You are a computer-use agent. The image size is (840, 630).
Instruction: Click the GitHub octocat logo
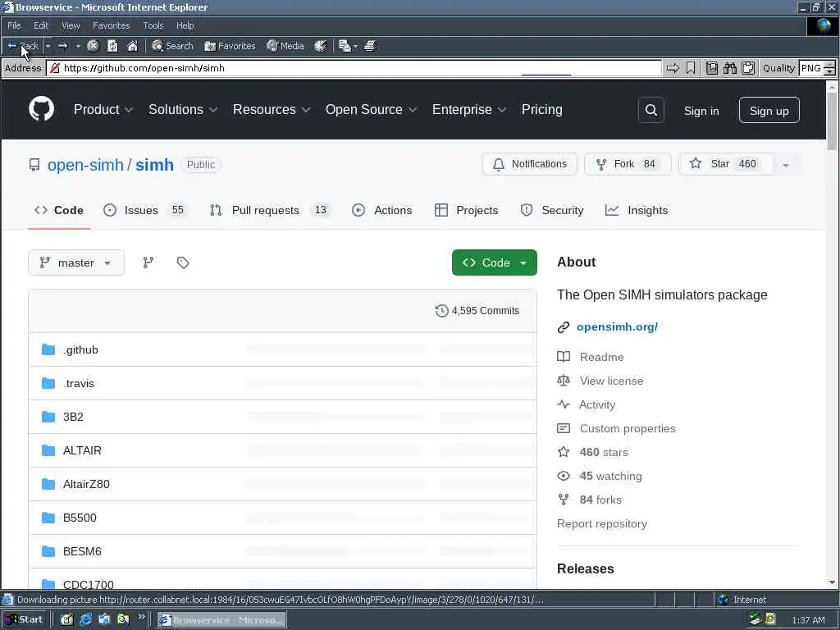click(x=41, y=109)
